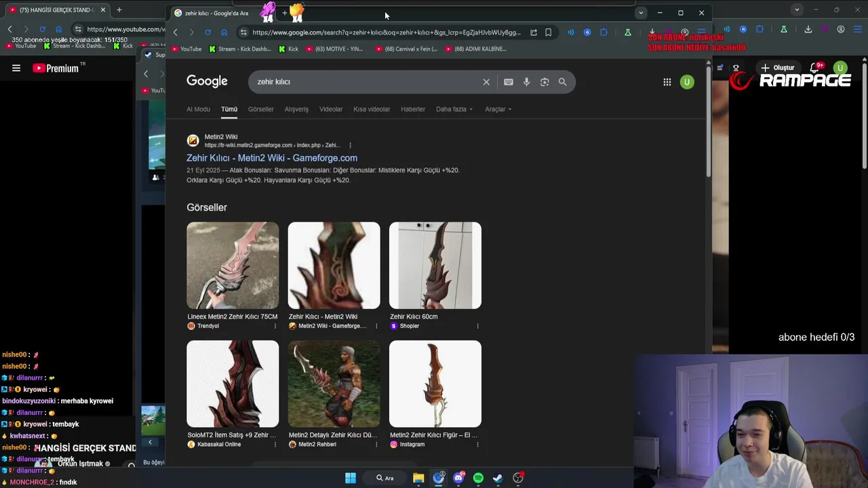This screenshot has height=488, width=868.
Task: Reload the Google search page
Action: pyautogui.click(x=208, y=32)
